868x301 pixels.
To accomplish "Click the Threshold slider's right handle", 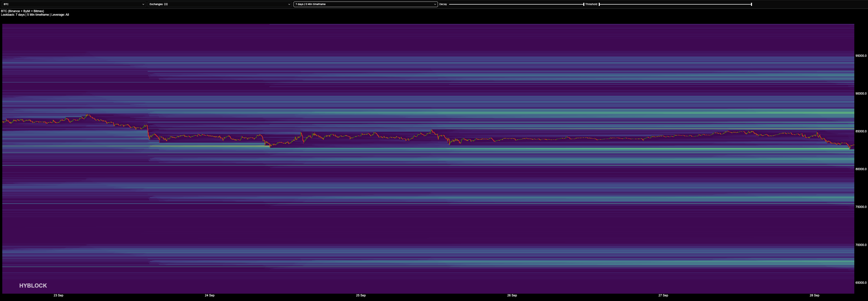I will 751,4.
